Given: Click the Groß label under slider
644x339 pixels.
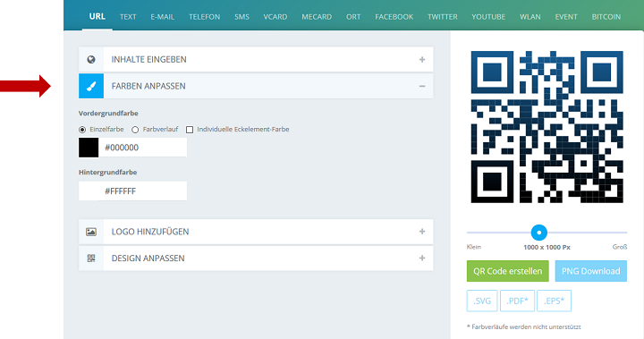Looking at the screenshot, I should tap(620, 247).
